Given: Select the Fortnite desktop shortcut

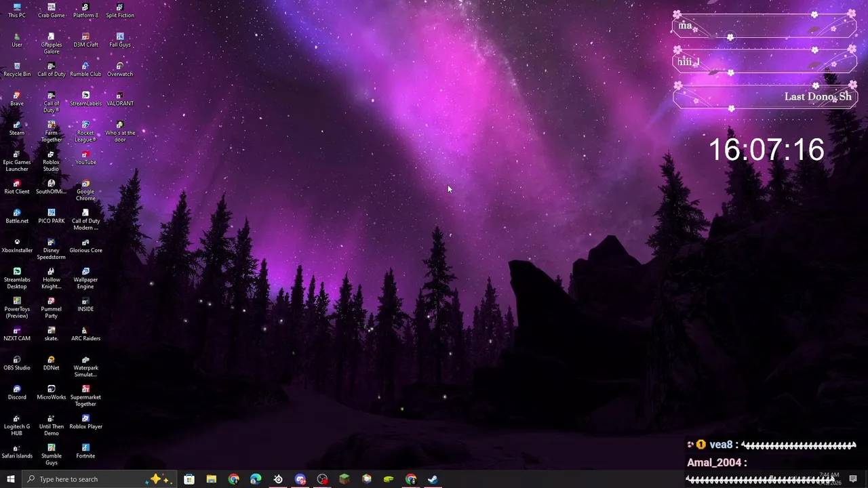Looking at the screenshot, I should (85, 451).
